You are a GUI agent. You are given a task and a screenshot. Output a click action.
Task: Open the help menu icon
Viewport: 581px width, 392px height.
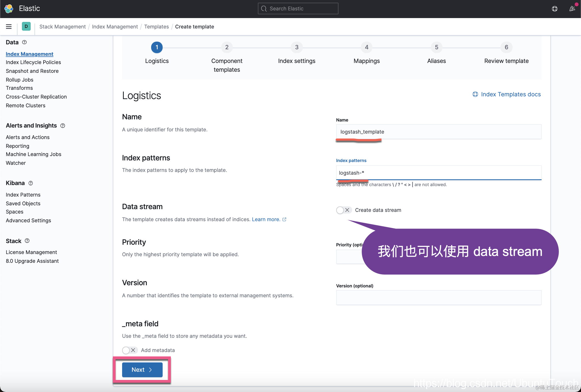coord(555,9)
